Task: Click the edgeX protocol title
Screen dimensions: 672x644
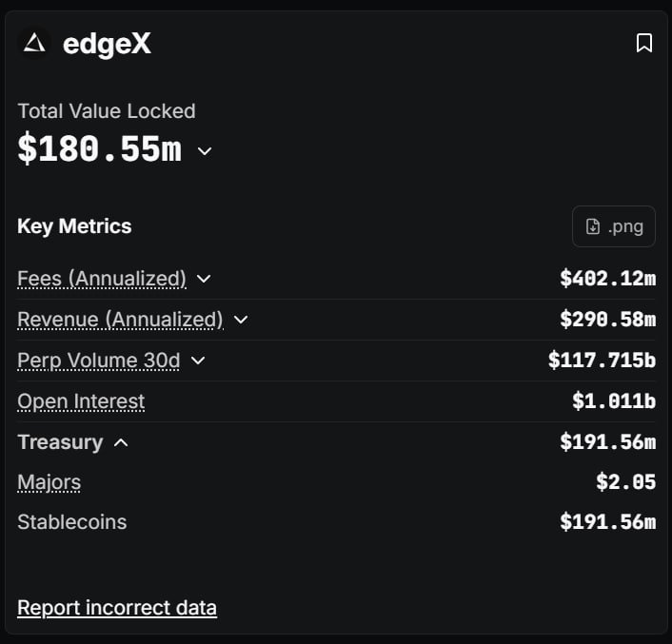Action: pyautogui.click(x=107, y=44)
